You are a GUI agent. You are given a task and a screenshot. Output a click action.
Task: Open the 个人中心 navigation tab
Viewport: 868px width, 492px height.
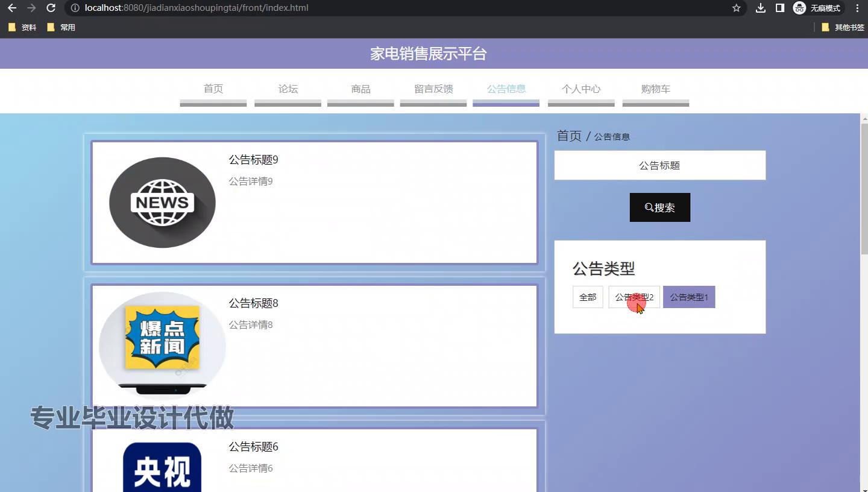click(581, 89)
